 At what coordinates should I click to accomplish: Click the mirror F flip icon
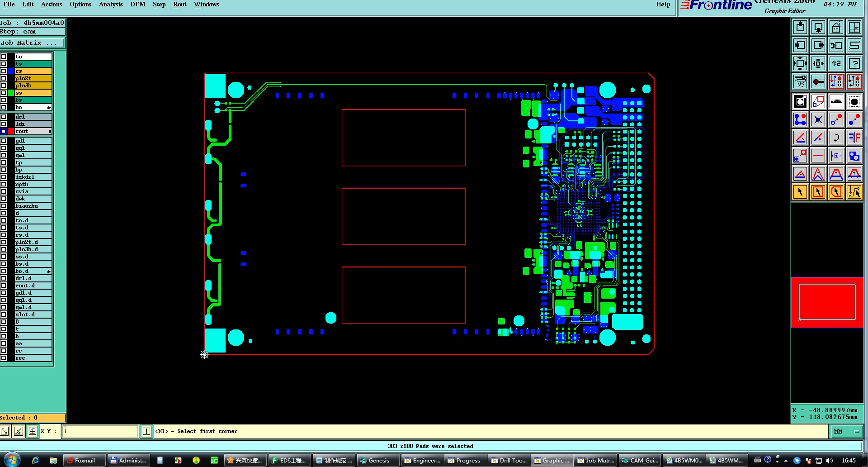click(x=854, y=138)
